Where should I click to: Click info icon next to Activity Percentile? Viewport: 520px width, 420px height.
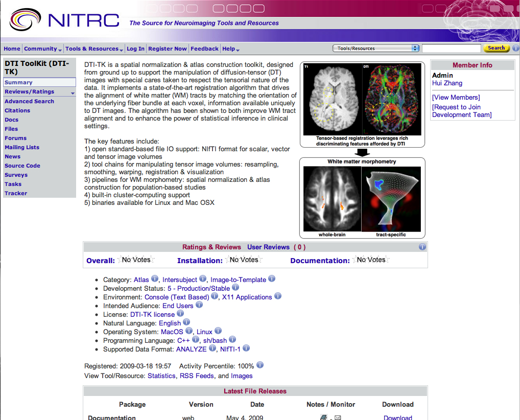260,365
